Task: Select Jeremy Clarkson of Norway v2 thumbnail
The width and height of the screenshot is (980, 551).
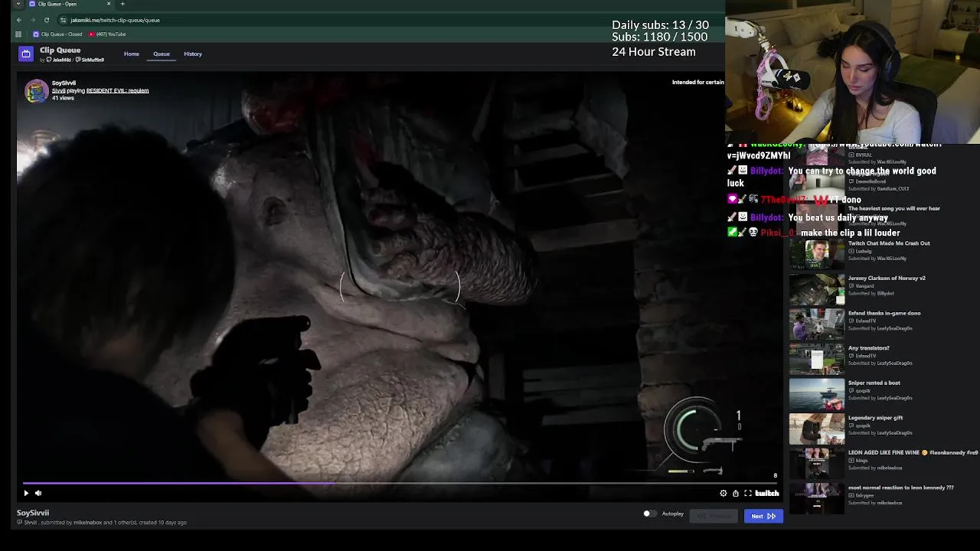Action: 817,289
